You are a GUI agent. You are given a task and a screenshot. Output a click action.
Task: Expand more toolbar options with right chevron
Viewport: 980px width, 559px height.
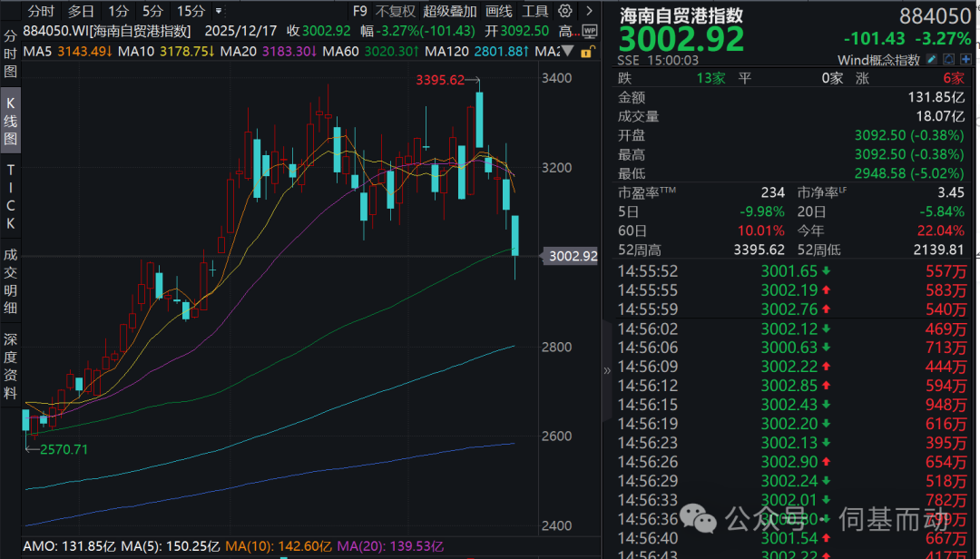tap(589, 11)
